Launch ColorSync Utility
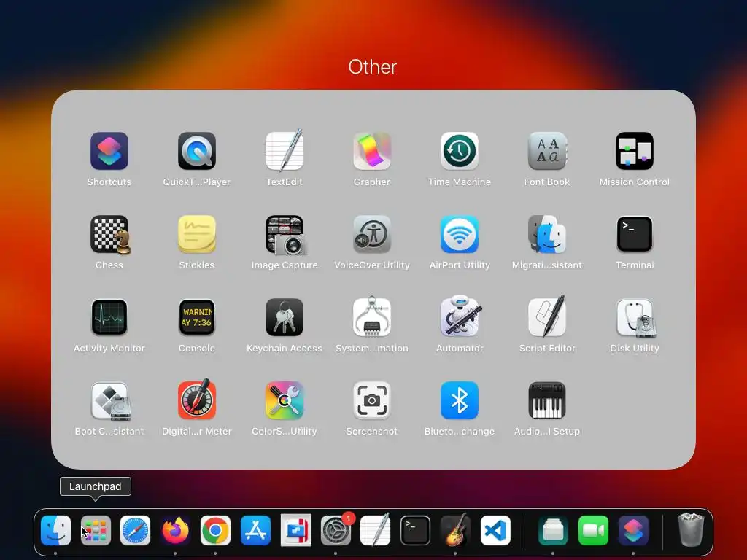This screenshot has height=560, width=747. 285,400
